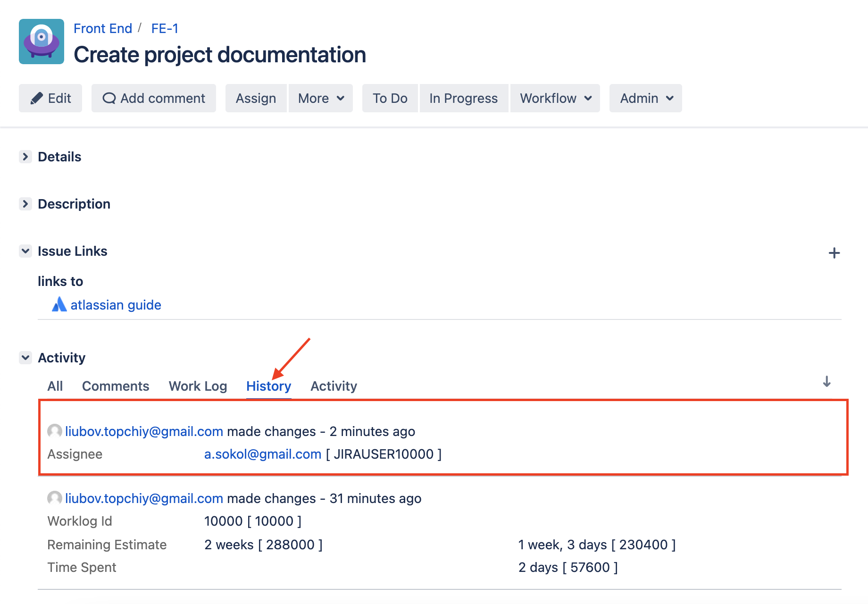Click the sort order down-arrow icon
The width and height of the screenshot is (868, 604).
point(826,382)
